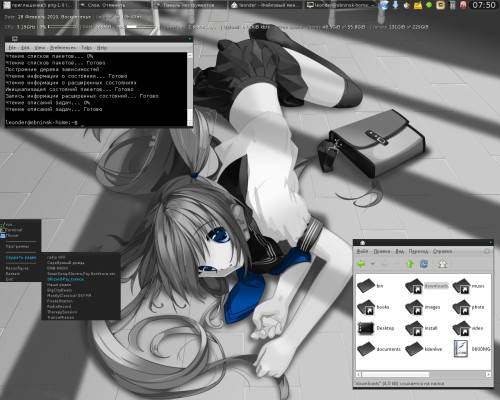500x400 pixels.
Task: Switch to Слои taskbar window
Action: click(x=114, y=5)
